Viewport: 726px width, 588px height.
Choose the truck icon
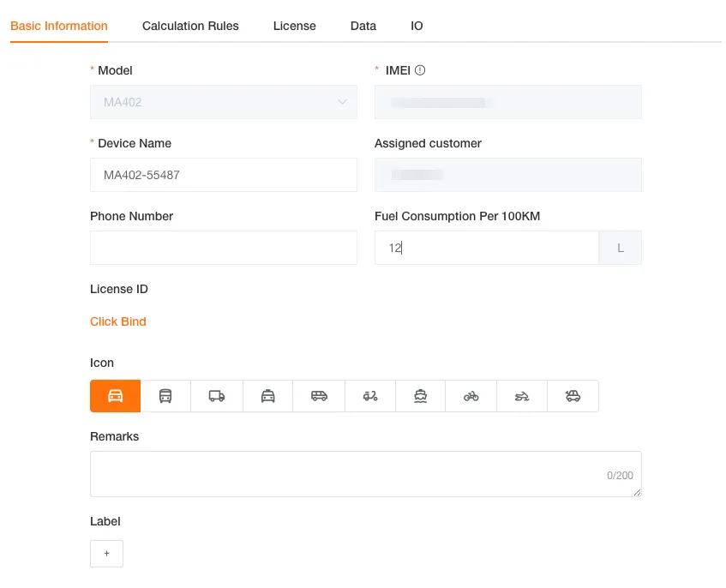pyautogui.click(x=217, y=396)
